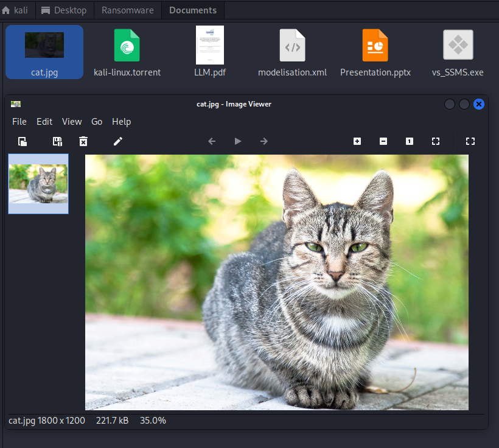Click the Save As toolbar icon
The image size is (499, 448).
click(57, 141)
